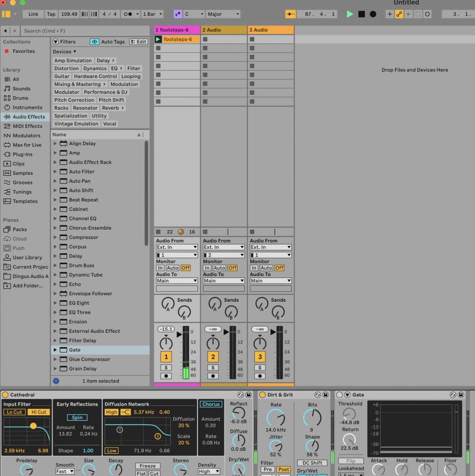
Task: Click the Stop button in transport
Action: pos(362,14)
